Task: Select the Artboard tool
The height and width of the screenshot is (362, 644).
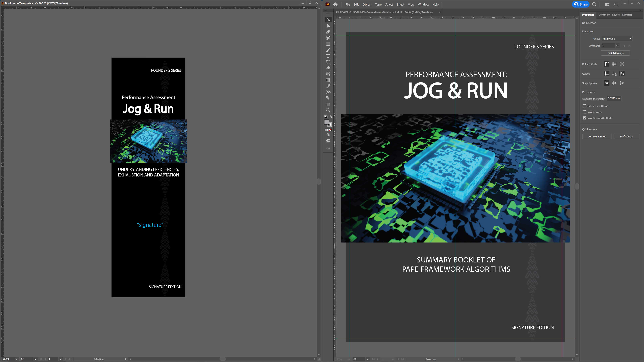Action: pyautogui.click(x=328, y=104)
